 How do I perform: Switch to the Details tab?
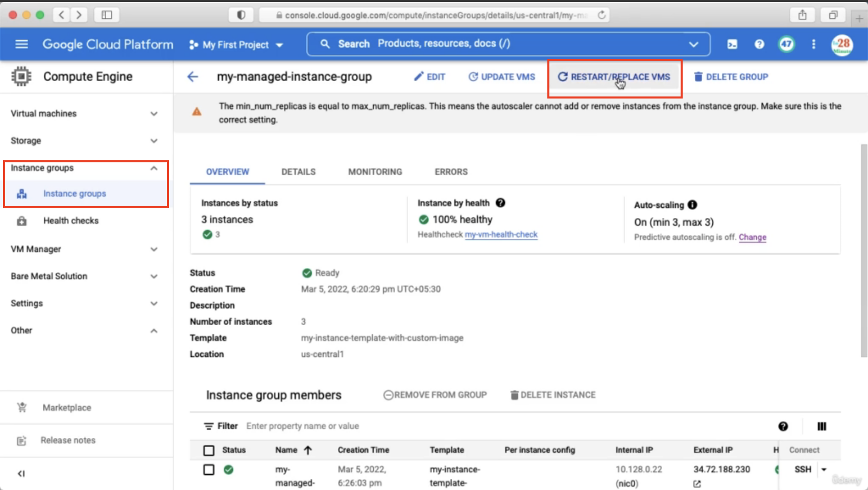point(299,172)
